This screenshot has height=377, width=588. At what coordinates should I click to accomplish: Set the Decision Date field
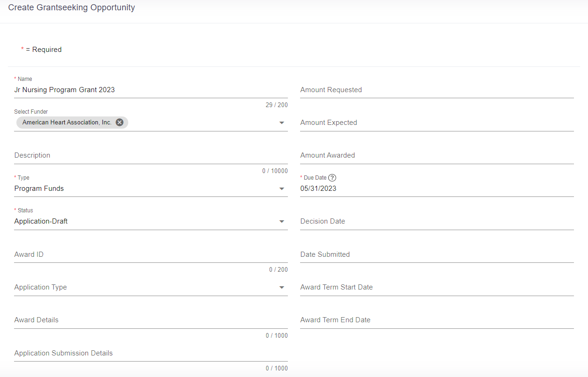pyautogui.click(x=437, y=221)
